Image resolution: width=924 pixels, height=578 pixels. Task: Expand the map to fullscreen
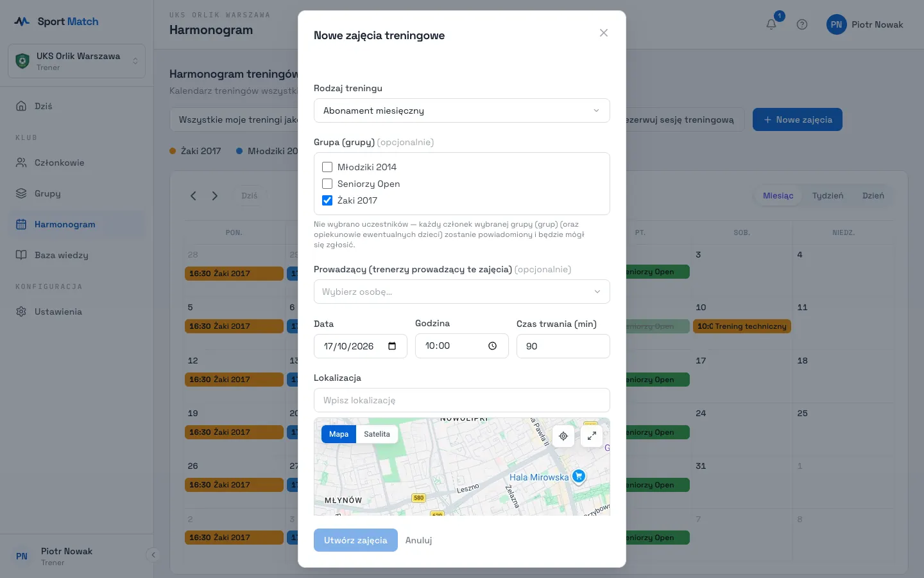pyautogui.click(x=592, y=436)
